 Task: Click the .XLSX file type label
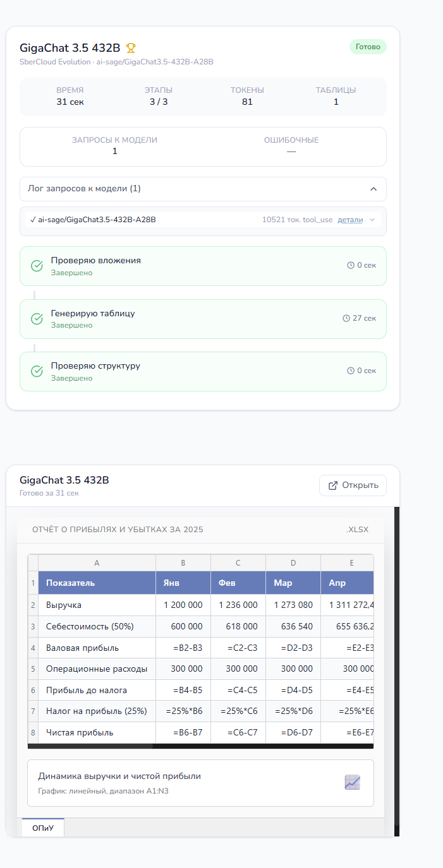coord(357,530)
